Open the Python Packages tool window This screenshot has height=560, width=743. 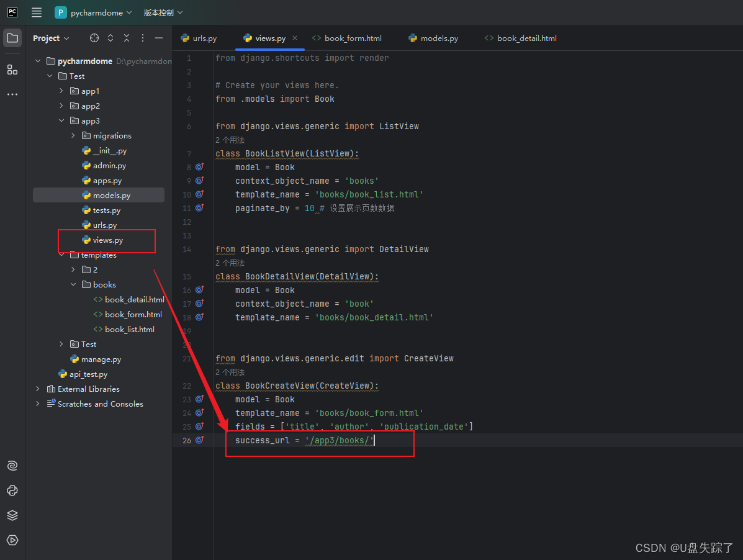12,490
